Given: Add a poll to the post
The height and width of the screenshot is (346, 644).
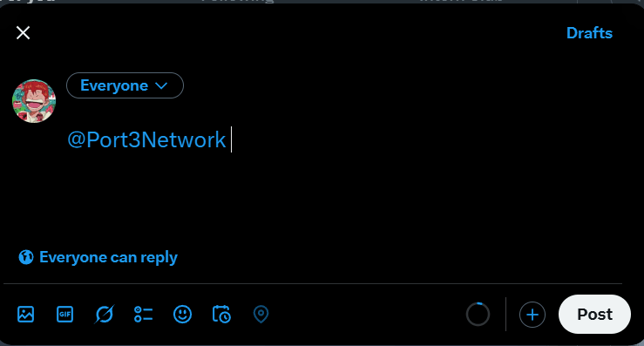Looking at the screenshot, I should tap(143, 315).
